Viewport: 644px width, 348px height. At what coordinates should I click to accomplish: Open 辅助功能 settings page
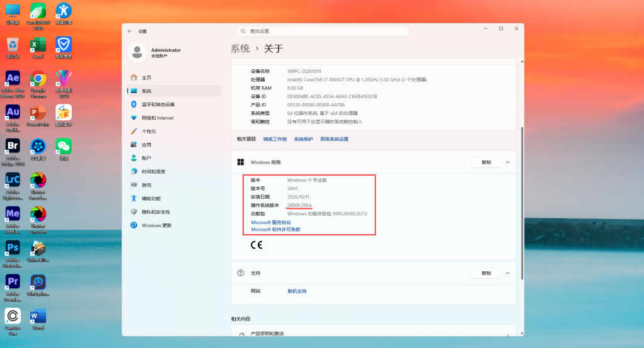point(174,198)
